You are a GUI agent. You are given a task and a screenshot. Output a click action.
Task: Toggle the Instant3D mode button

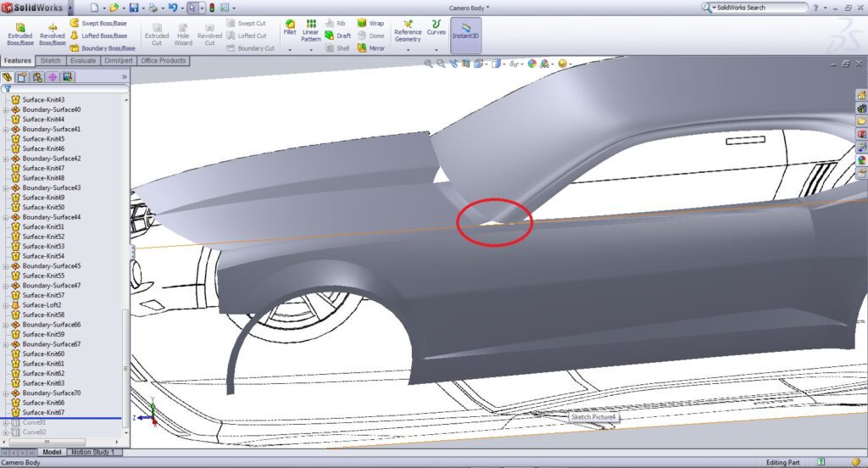tap(465, 34)
